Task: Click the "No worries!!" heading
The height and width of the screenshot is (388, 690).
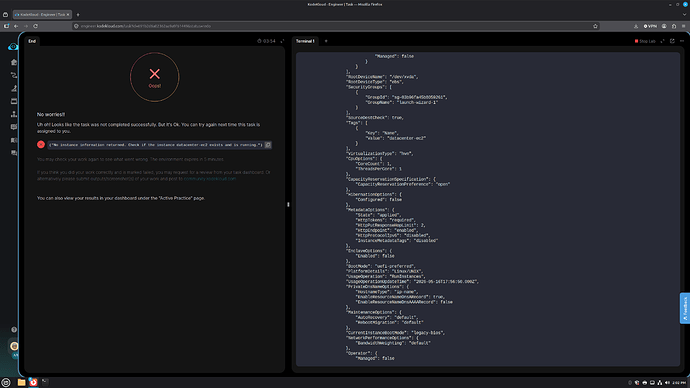Action: click(51, 114)
